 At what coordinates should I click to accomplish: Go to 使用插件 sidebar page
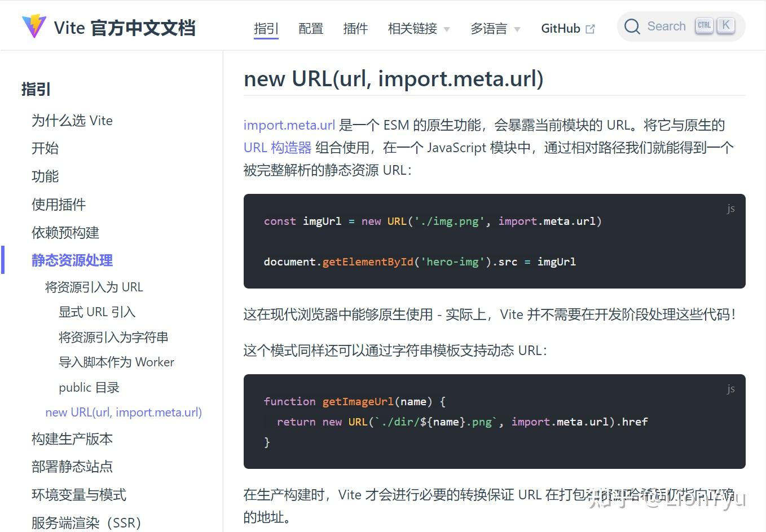click(59, 205)
